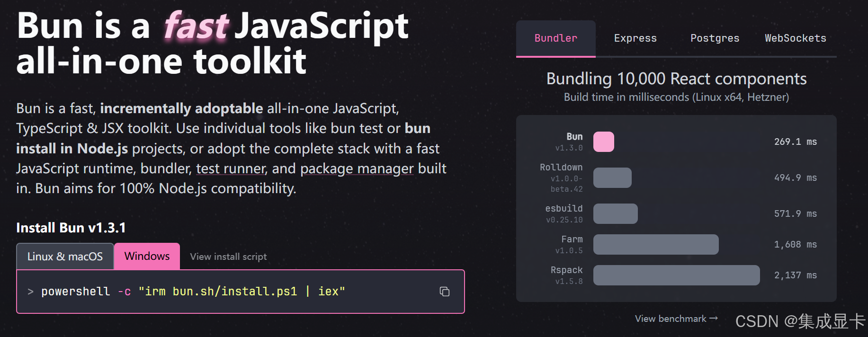The image size is (868, 337).
Task: Click the 269.1 ms value
Action: coord(796,142)
